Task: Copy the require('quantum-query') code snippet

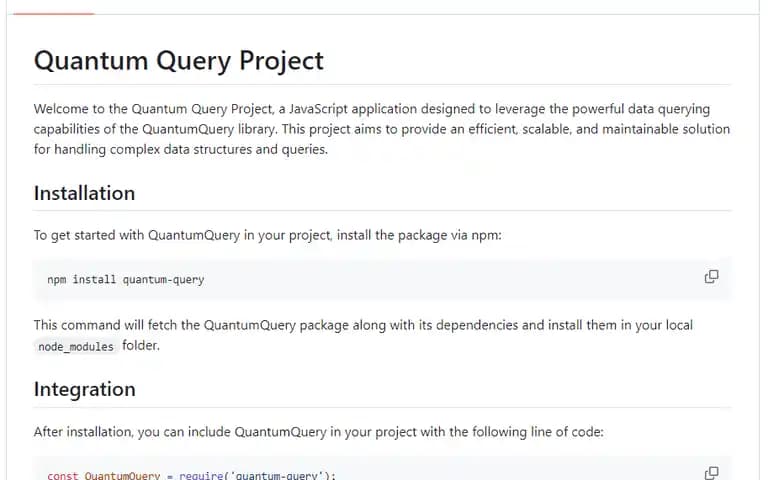Action: click(x=711, y=473)
